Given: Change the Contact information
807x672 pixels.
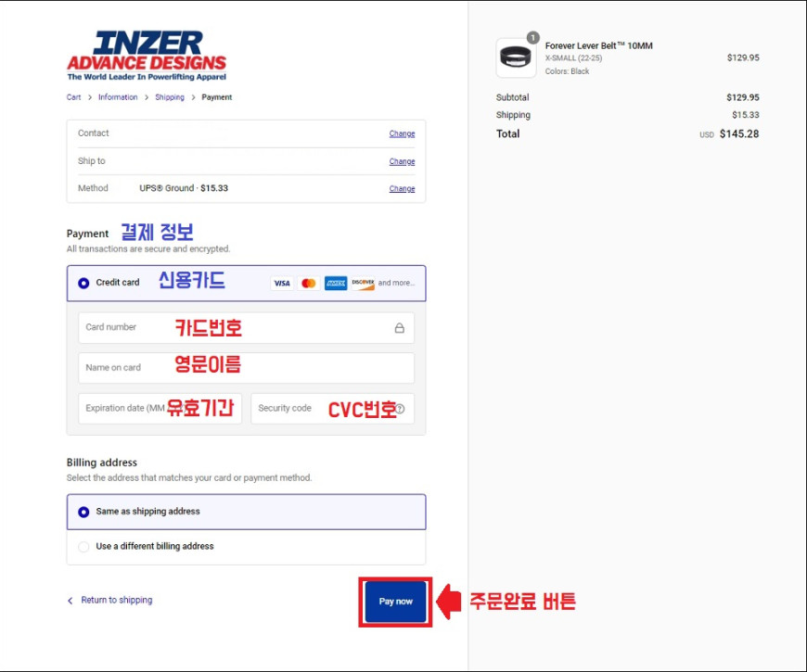Looking at the screenshot, I should pos(402,133).
